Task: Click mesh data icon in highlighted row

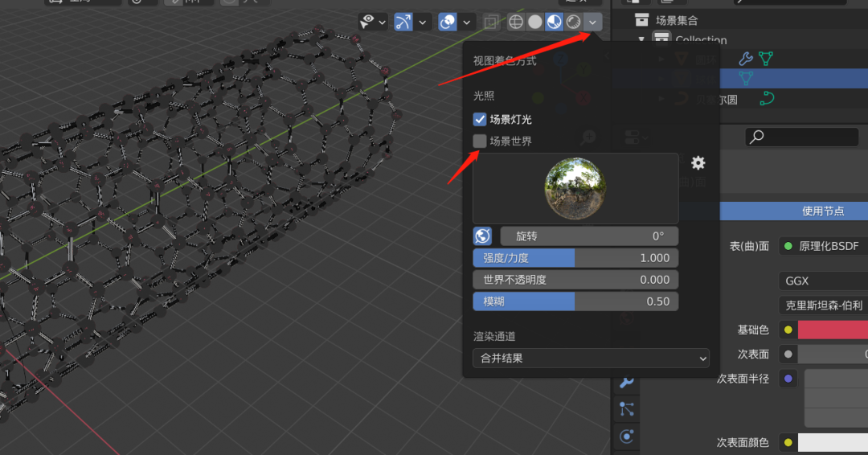Action: pos(746,78)
